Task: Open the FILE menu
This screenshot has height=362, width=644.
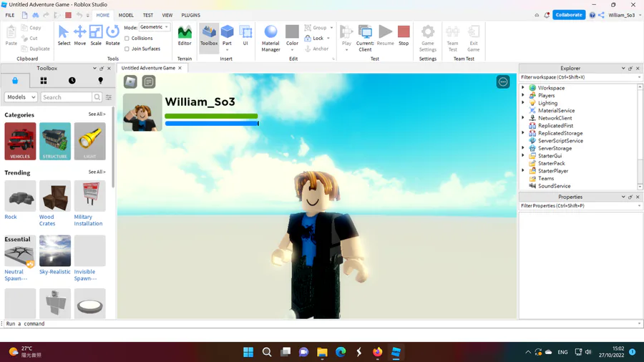Action: click(x=10, y=15)
